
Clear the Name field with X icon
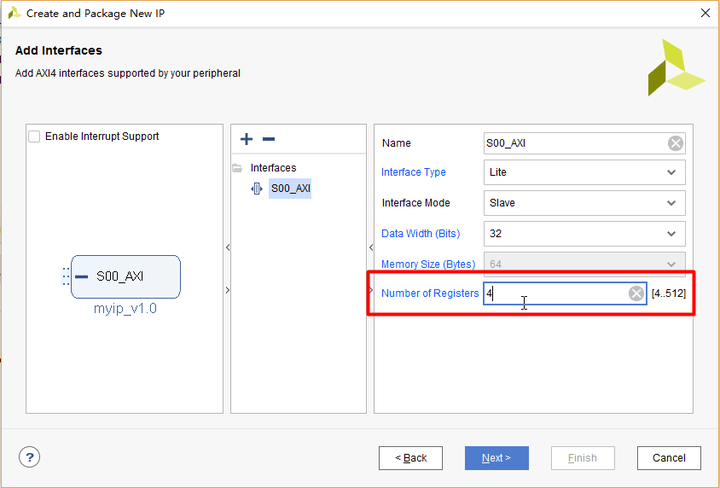pos(676,143)
